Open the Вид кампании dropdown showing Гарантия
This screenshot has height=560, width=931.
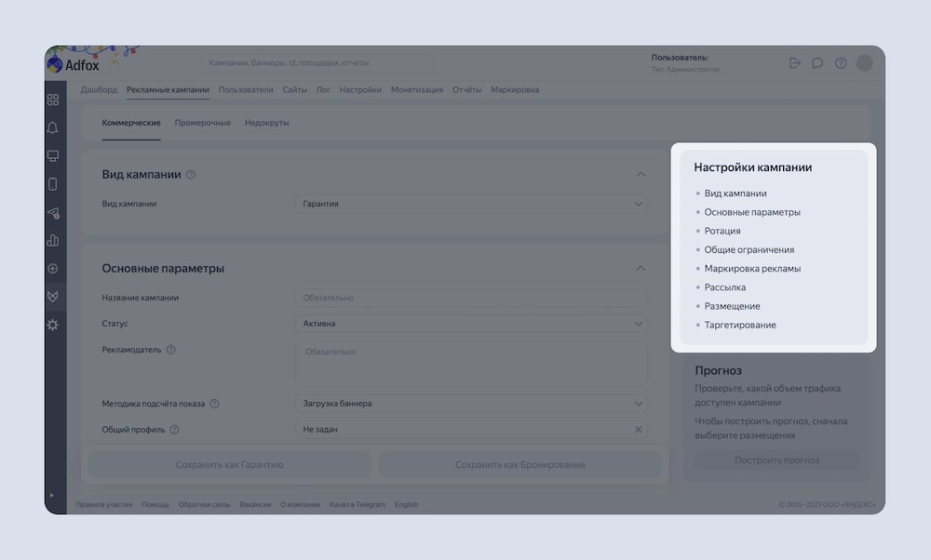(x=470, y=203)
